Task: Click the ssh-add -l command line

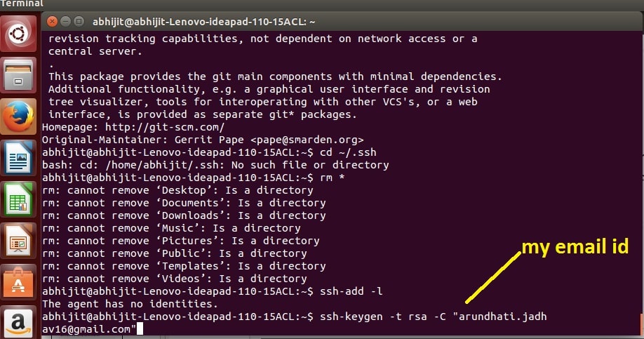Action: (x=212, y=291)
